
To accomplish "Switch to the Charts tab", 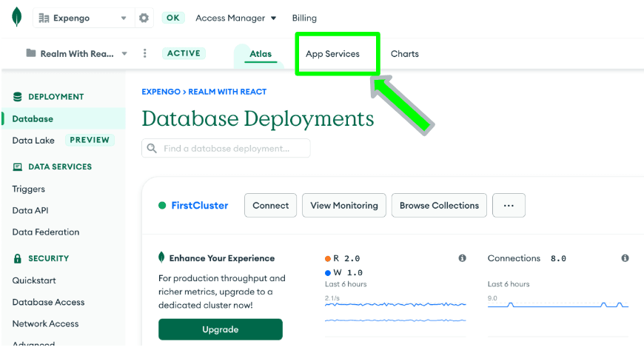I will [x=405, y=54].
